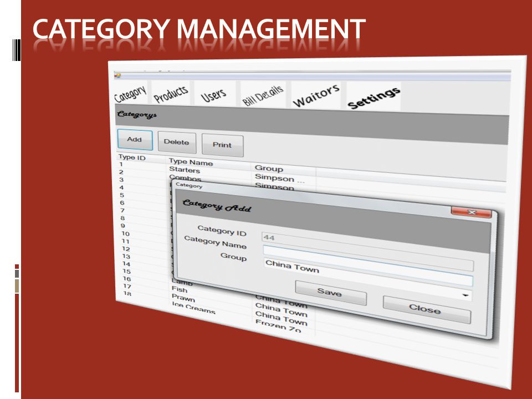Save the new category
This screenshot has width=532, height=399.
click(330, 292)
